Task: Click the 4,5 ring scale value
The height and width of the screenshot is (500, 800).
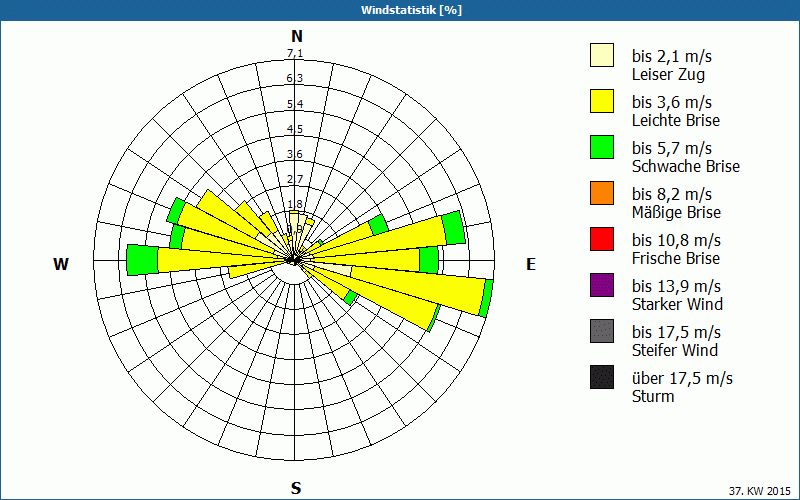Action: [x=295, y=129]
